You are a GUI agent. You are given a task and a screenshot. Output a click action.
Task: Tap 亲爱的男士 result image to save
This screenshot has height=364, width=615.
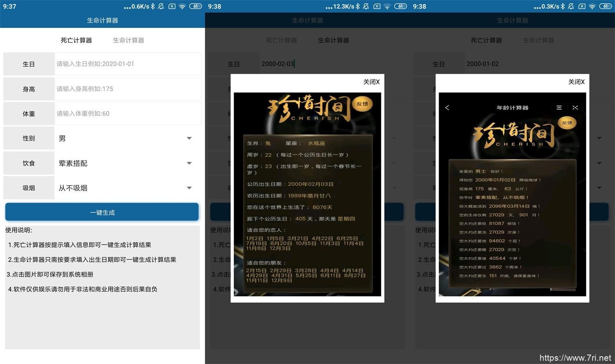pyautogui.click(x=512, y=194)
